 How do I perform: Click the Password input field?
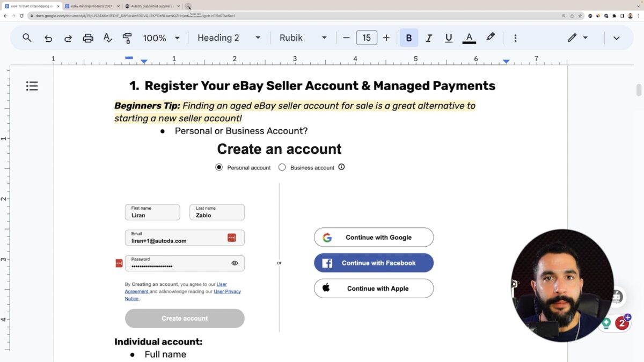tap(185, 263)
